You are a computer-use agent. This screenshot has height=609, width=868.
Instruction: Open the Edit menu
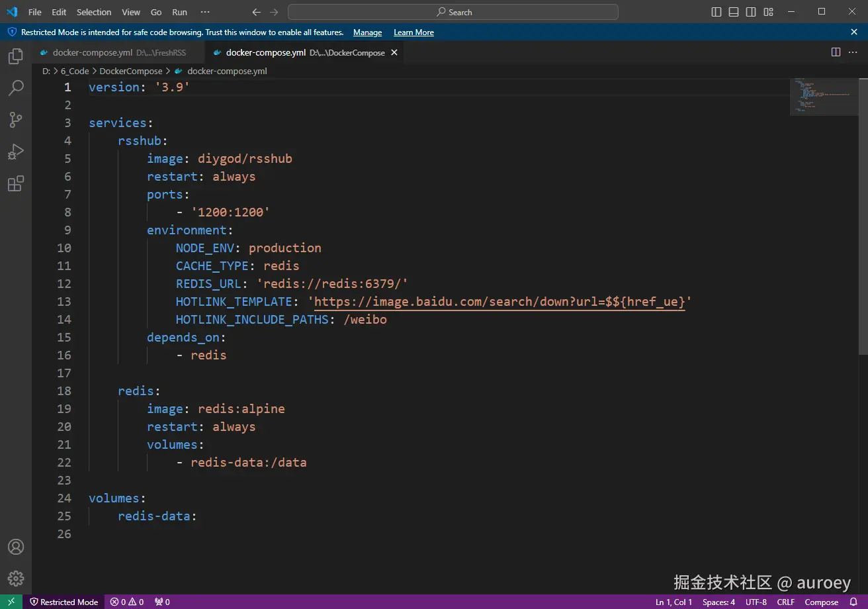(x=59, y=12)
